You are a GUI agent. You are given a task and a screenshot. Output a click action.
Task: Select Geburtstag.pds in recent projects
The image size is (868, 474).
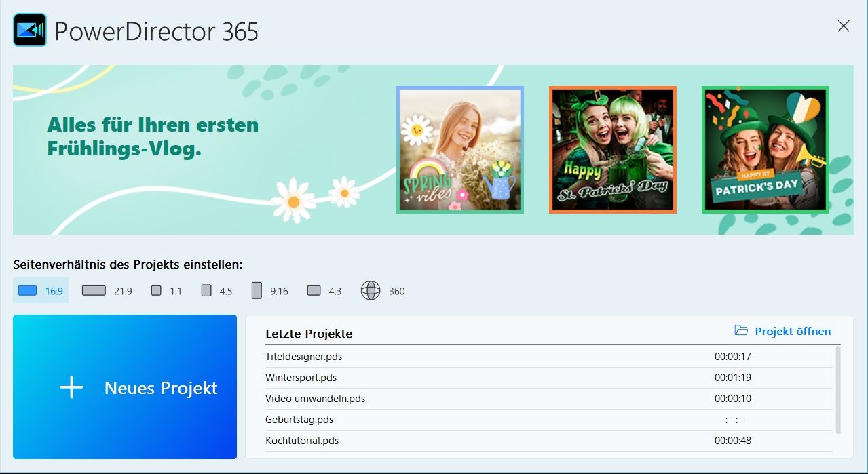pyautogui.click(x=299, y=420)
